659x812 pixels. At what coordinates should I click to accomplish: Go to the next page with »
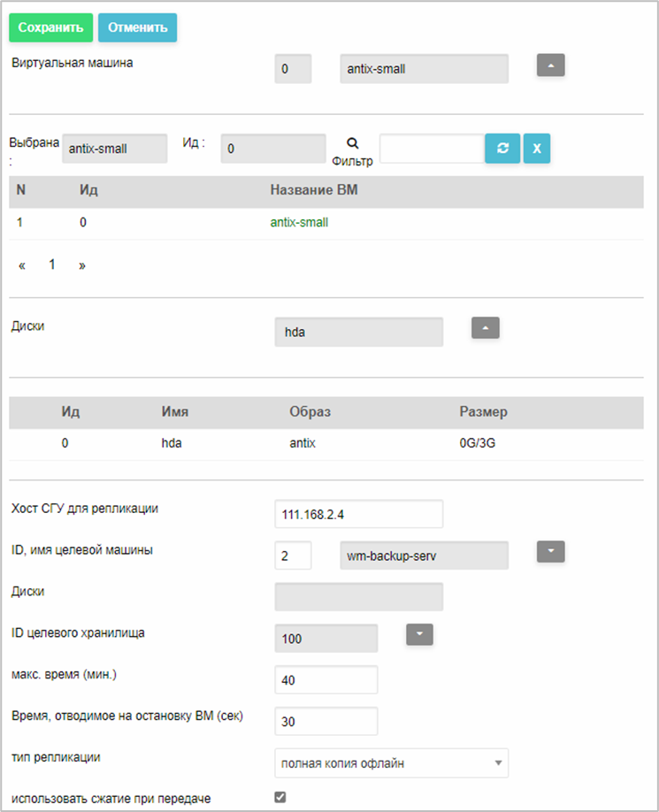pyautogui.click(x=81, y=265)
